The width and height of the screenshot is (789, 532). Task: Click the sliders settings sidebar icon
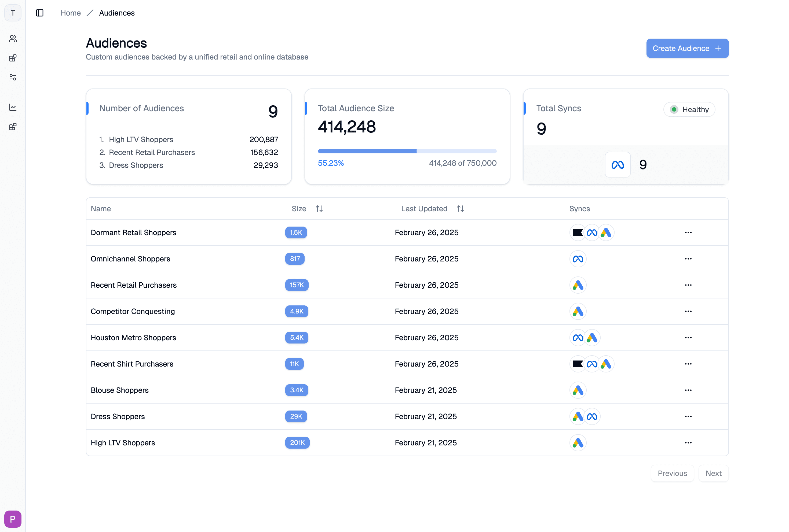(x=13, y=77)
